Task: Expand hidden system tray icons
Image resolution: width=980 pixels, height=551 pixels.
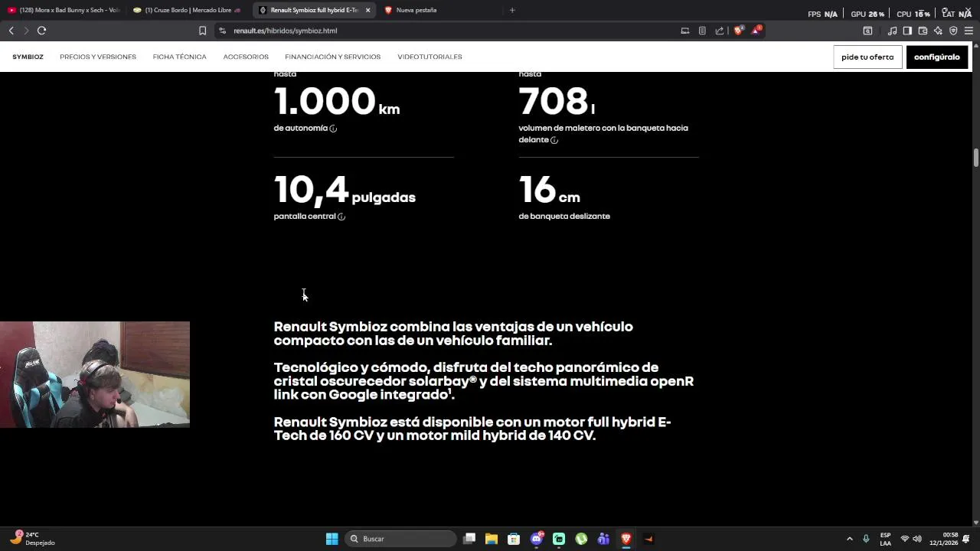Action: [x=849, y=539]
